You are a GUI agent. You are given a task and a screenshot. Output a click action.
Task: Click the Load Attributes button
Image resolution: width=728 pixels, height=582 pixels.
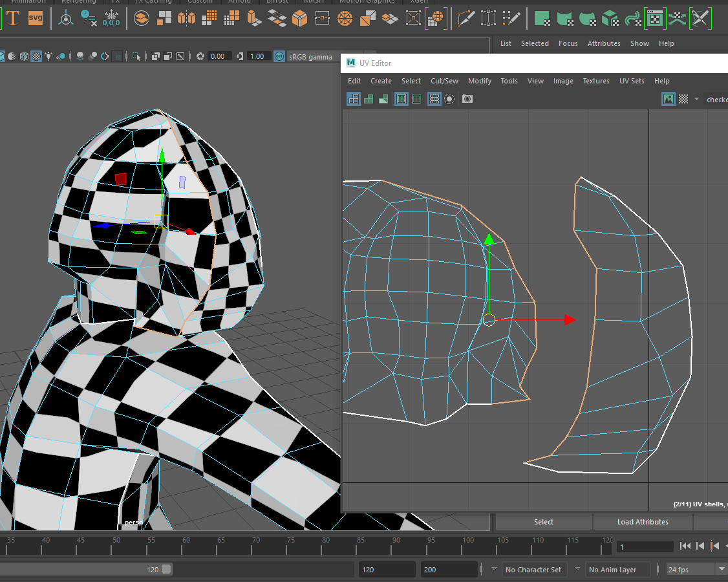coord(643,522)
